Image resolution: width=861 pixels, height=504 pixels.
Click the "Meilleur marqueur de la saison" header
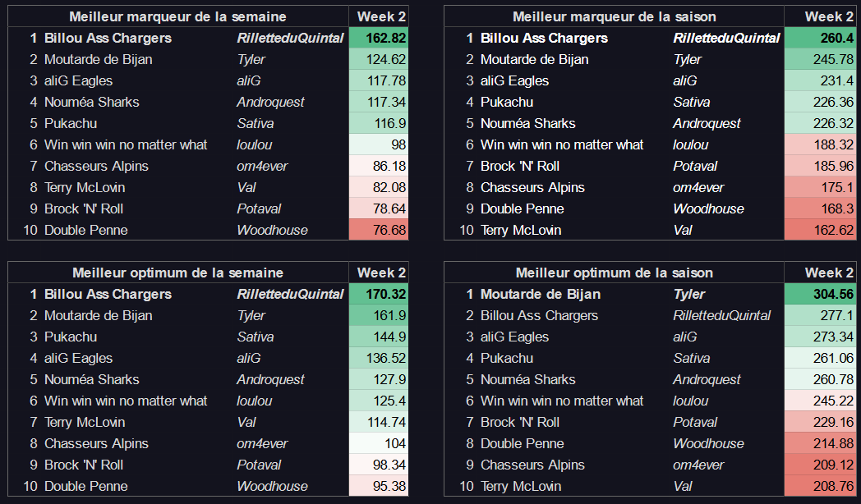coord(614,16)
